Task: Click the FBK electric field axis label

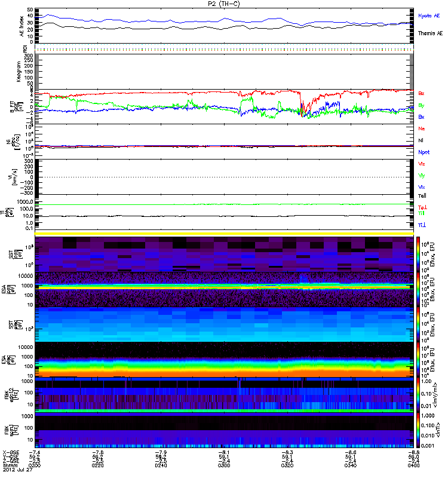Action: [x=11, y=394]
